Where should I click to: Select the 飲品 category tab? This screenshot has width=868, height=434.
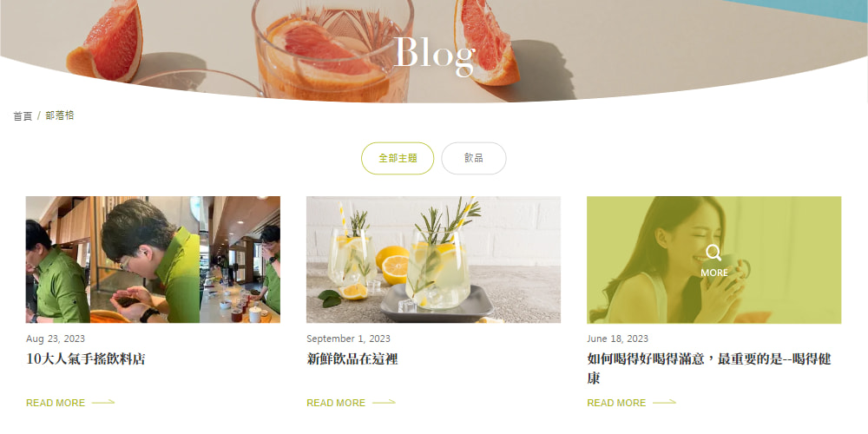(474, 158)
